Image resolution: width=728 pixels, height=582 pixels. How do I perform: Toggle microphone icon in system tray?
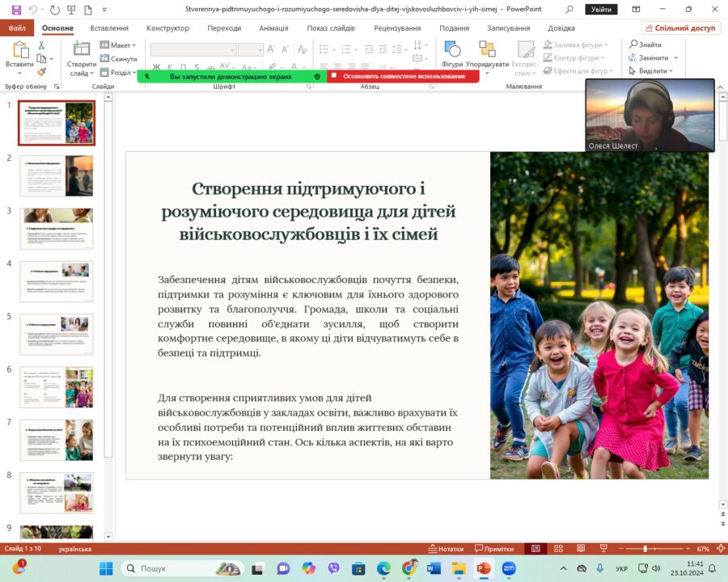600,568
